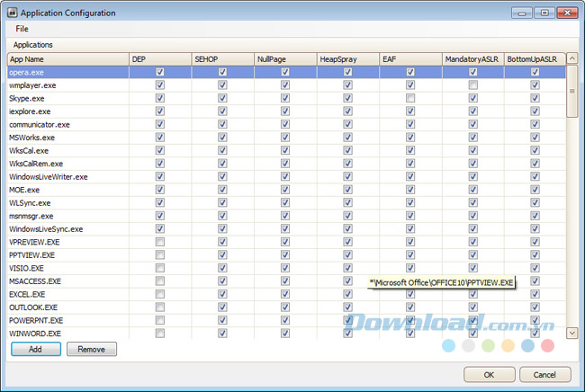
Task: Uncheck EAF for PPTVIEW.EXE
Action: (x=410, y=254)
